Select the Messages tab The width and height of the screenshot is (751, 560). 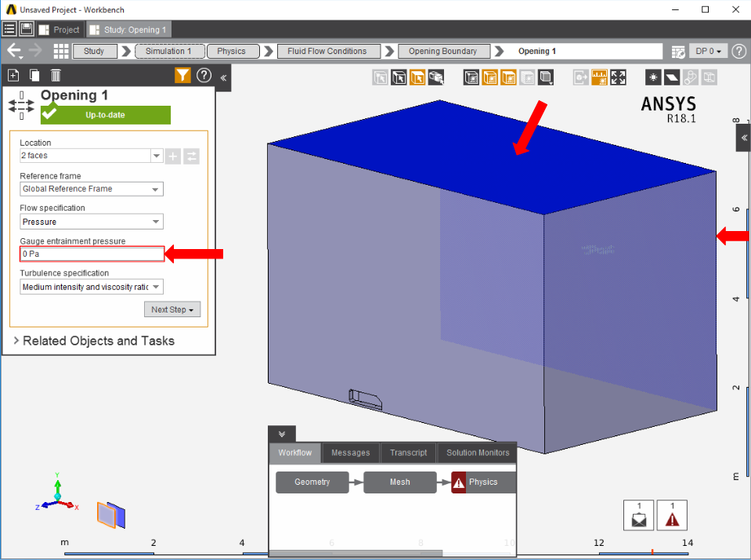click(x=351, y=453)
